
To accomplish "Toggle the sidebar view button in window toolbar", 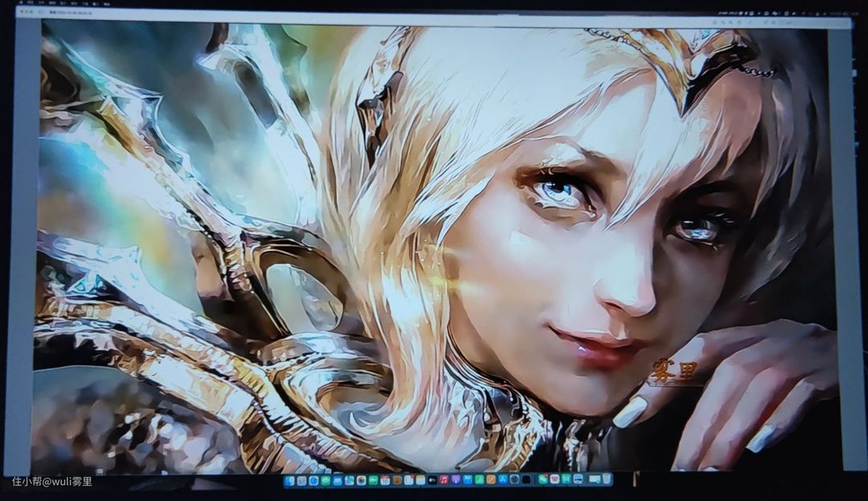I will coord(43,14).
